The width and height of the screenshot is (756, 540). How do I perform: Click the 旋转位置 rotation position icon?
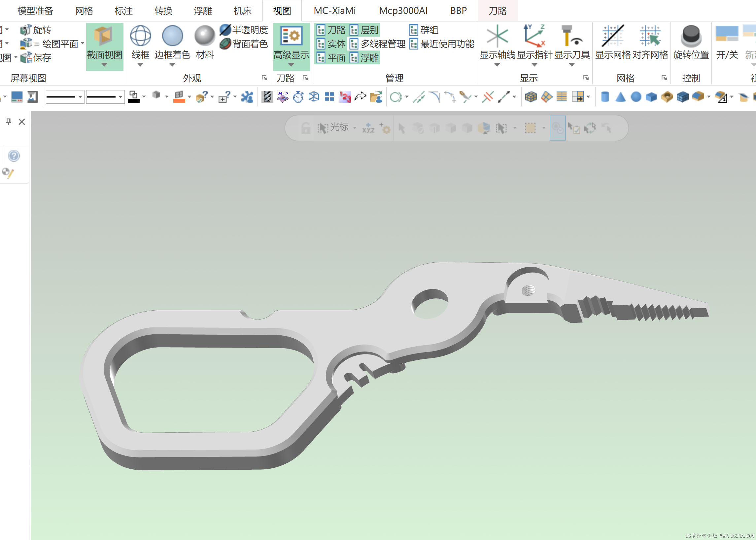click(691, 36)
